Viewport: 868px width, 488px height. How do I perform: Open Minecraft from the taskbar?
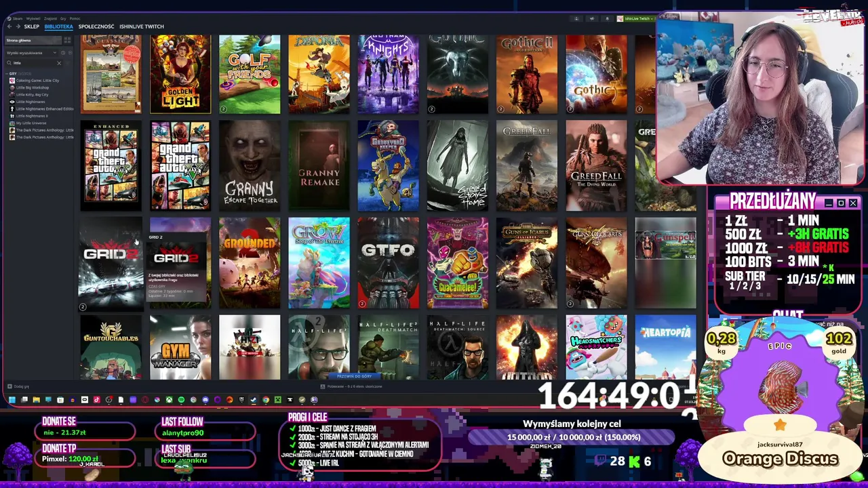tap(277, 400)
